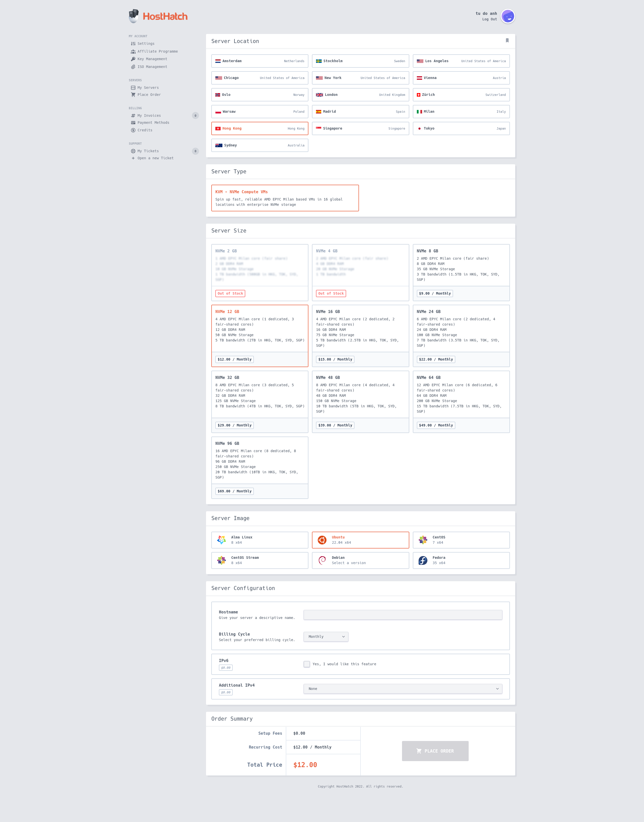Screen dimensions: 644x822
Task: Click the Credits dollar icon
Action: (x=133, y=130)
